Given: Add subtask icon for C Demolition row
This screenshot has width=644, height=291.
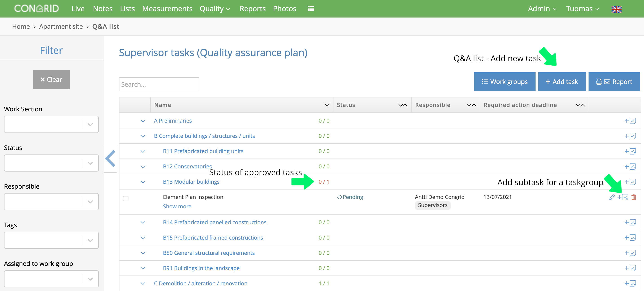Looking at the screenshot, I should pos(630,283).
